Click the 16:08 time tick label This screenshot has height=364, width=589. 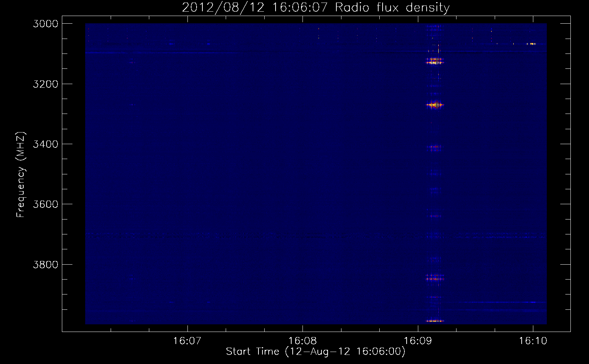(303, 341)
